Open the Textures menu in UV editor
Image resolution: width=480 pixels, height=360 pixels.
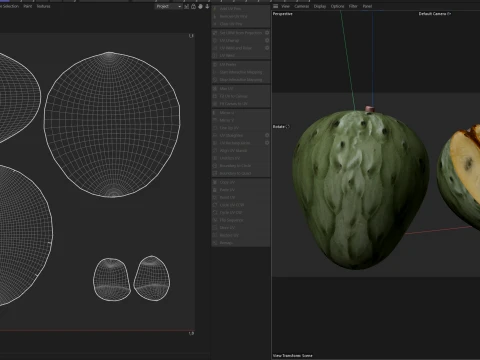43,6
